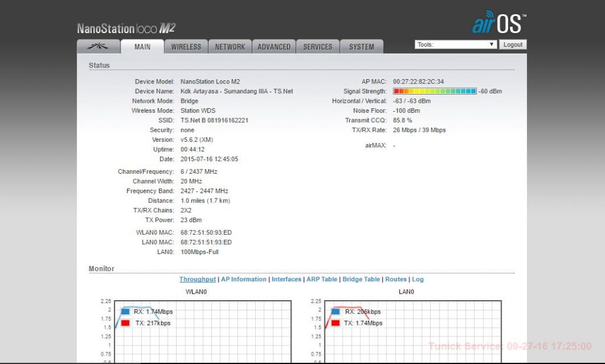Open the Routes link
This screenshot has width=605, height=364.
(396, 279)
